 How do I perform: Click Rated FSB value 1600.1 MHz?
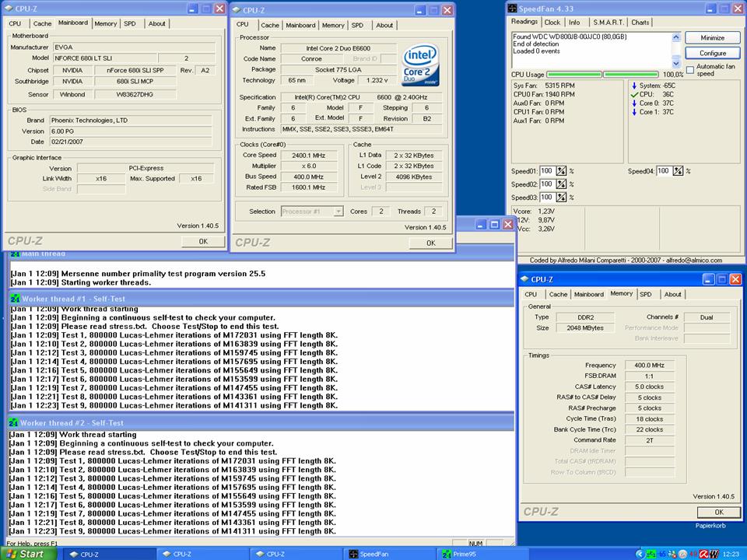[x=309, y=187]
